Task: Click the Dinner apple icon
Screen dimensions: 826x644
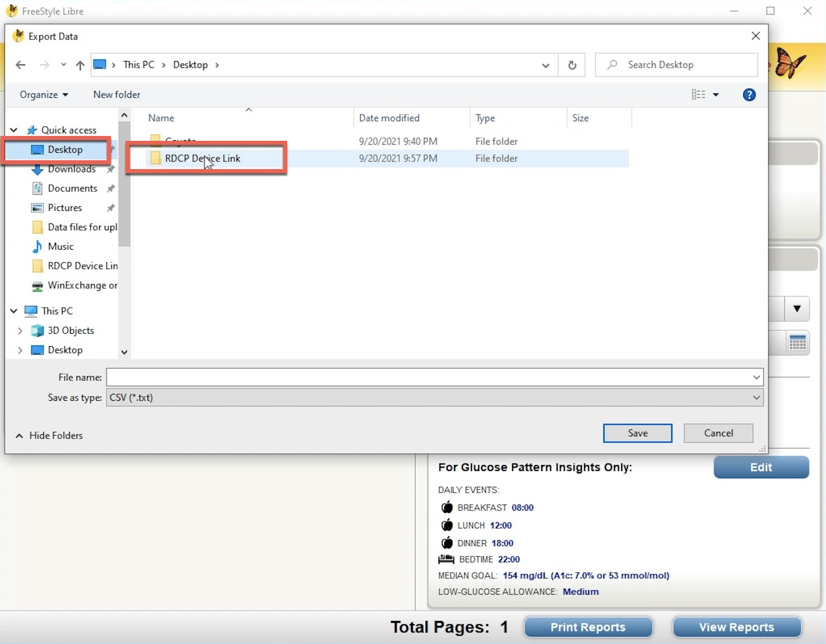Action: [x=447, y=543]
